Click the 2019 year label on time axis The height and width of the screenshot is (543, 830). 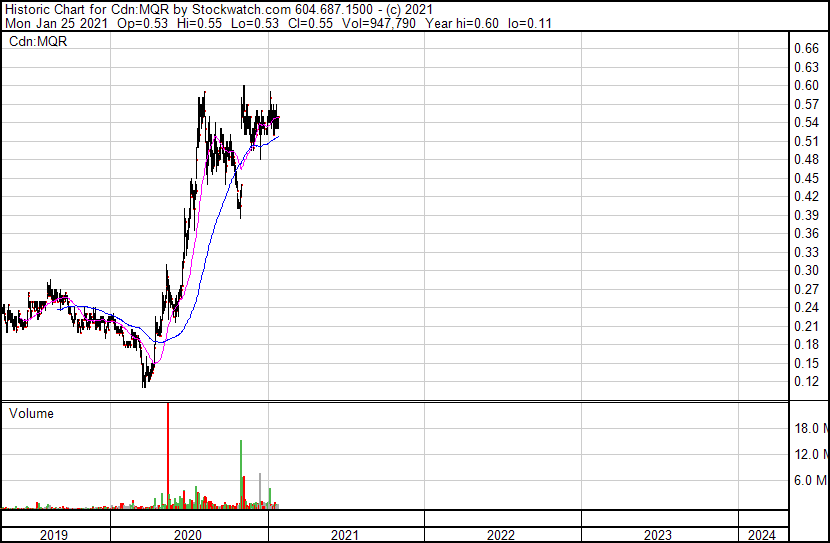(x=54, y=535)
